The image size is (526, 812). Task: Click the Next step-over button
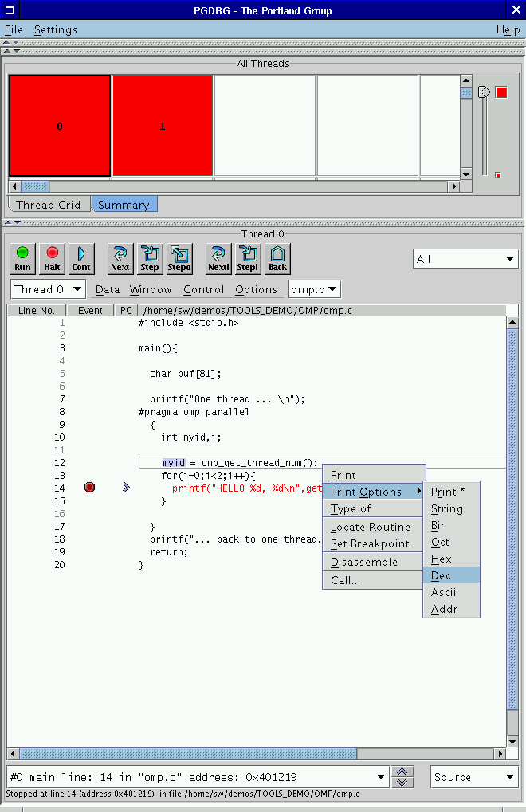pyautogui.click(x=120, y=258)
